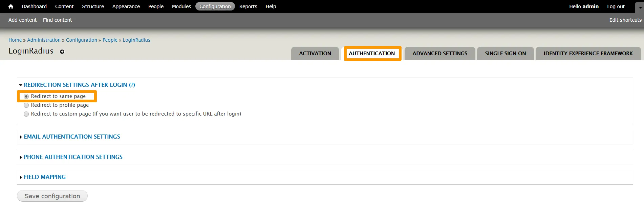
Task: Open the Appearance menu item
Action: tap(126, 6)
